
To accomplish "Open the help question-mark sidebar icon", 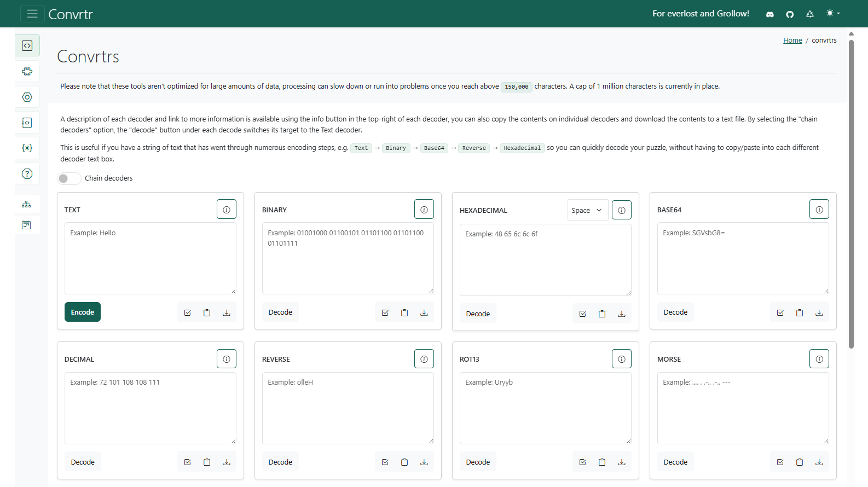I will pyautogui.click(x=27, y=174).
